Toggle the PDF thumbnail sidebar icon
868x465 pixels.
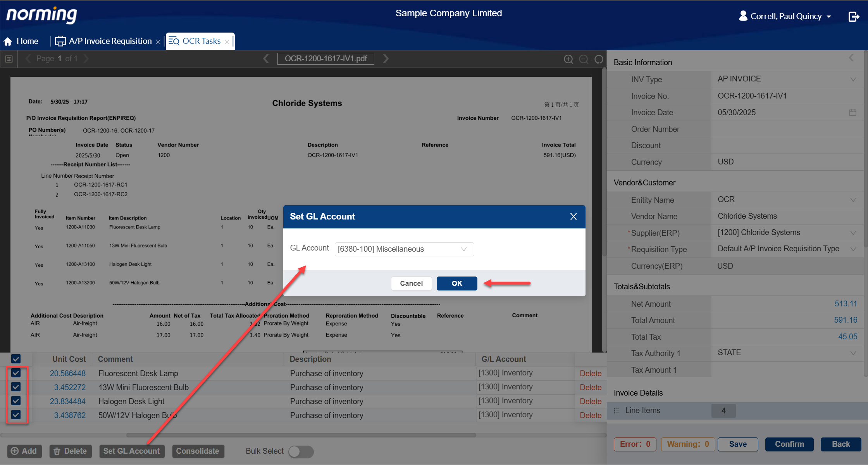click(x=9, y=59)
